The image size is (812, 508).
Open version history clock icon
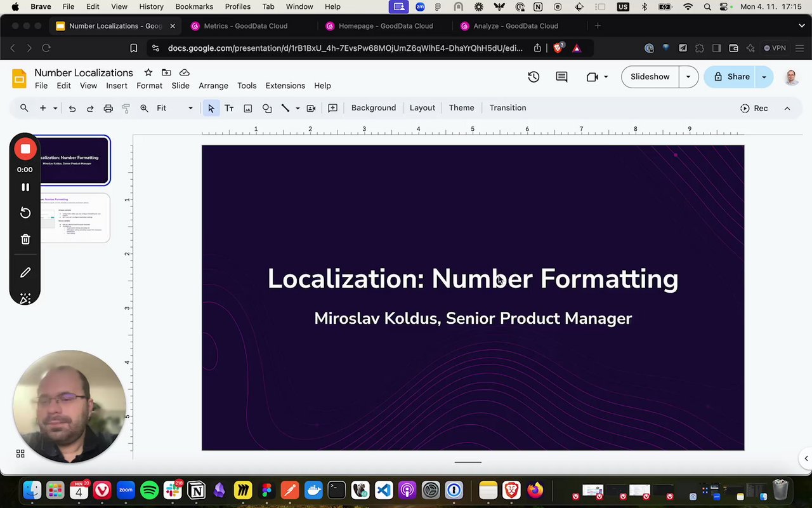coord(534,77)
